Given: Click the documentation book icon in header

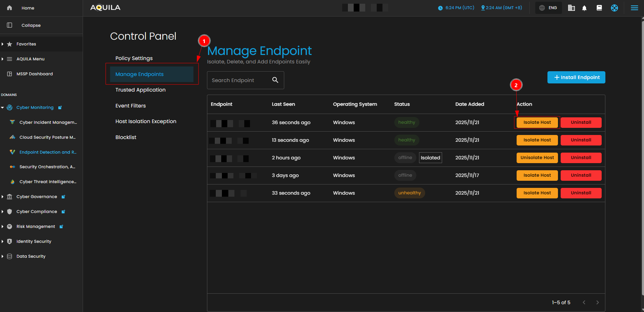Looking at the screenshot, I should tap(599, 8).
